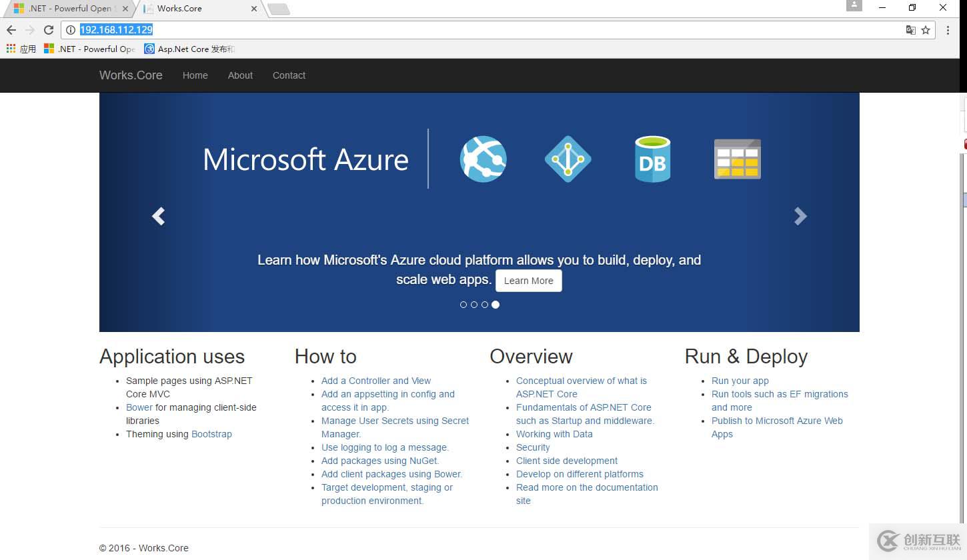The height and width of the screenshot is (560, 967).
Task: Click the browser forward arrow
Action: pyautogui.click(x=29, y=30)
